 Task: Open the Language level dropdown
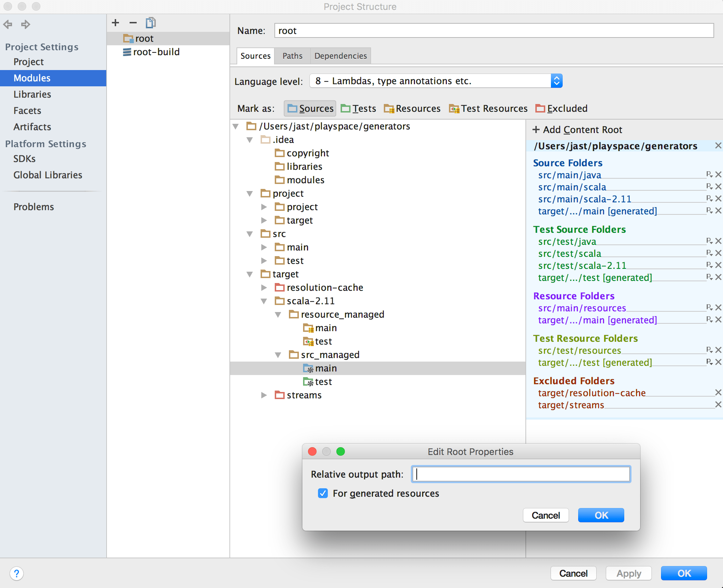click(557, 81)
